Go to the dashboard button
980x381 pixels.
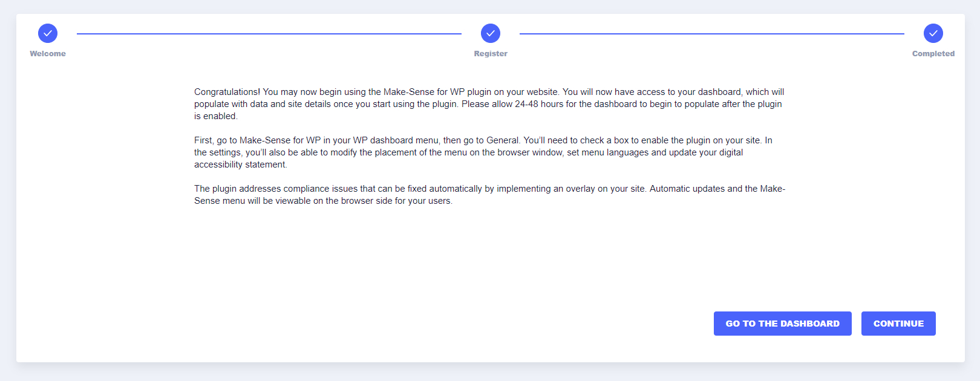[x=783, y=324]
